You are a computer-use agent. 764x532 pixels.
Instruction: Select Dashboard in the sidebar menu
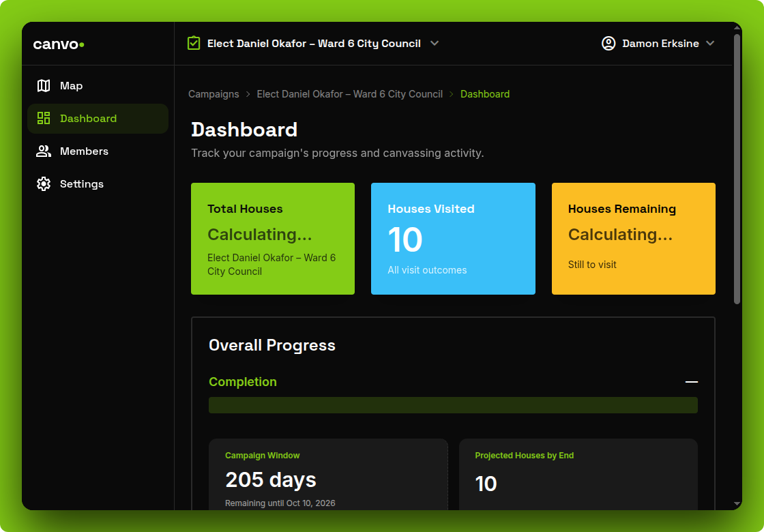tap(87, 118)
